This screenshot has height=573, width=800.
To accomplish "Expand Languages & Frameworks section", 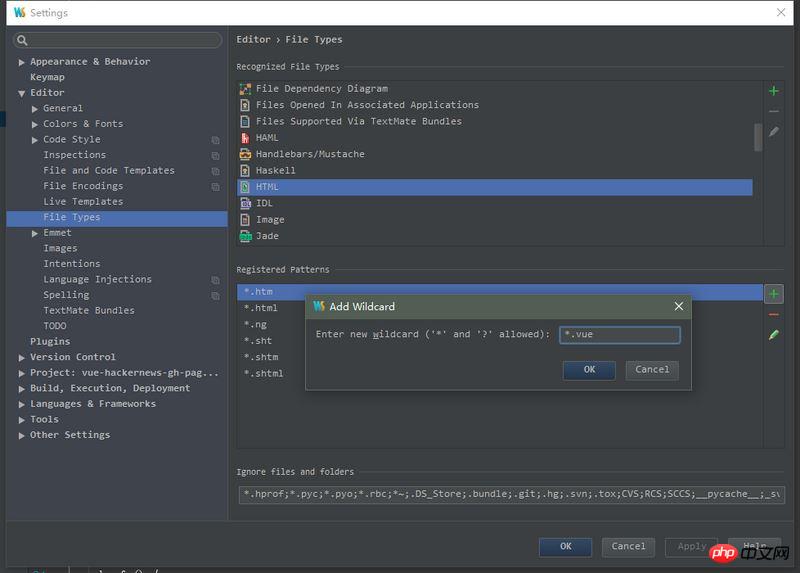I will [x=21, y=404].
